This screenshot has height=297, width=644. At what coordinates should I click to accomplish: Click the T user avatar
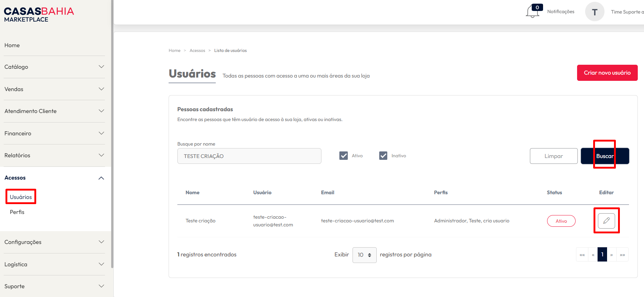point(595,12)
